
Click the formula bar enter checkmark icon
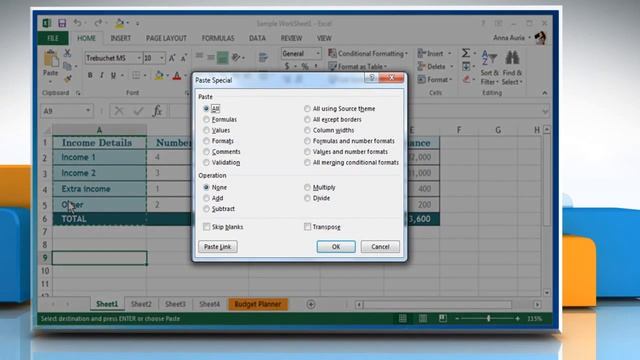[138, 111]
